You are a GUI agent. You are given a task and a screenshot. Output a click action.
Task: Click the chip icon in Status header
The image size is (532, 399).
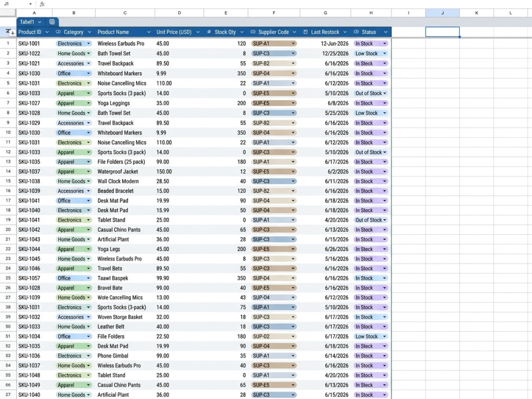[x=356, y=32]
